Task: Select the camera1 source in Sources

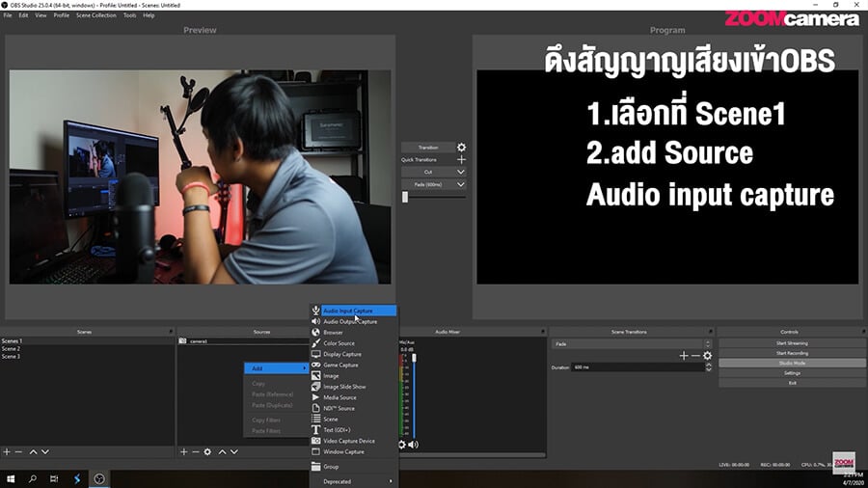Action: 198,341
